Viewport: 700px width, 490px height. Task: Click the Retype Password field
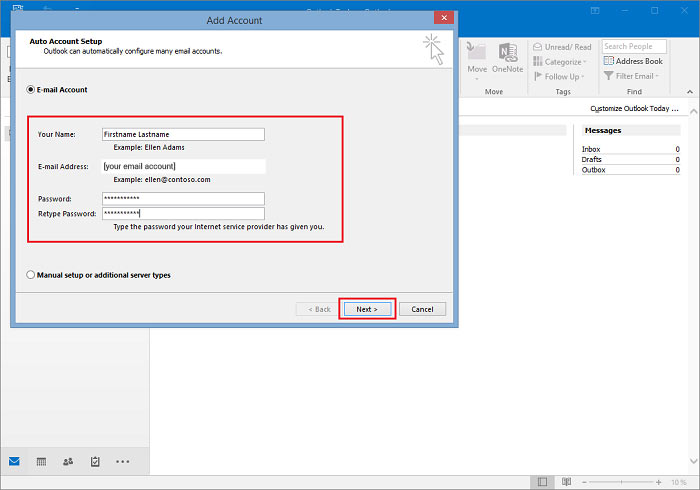click(x=183, y=213)
